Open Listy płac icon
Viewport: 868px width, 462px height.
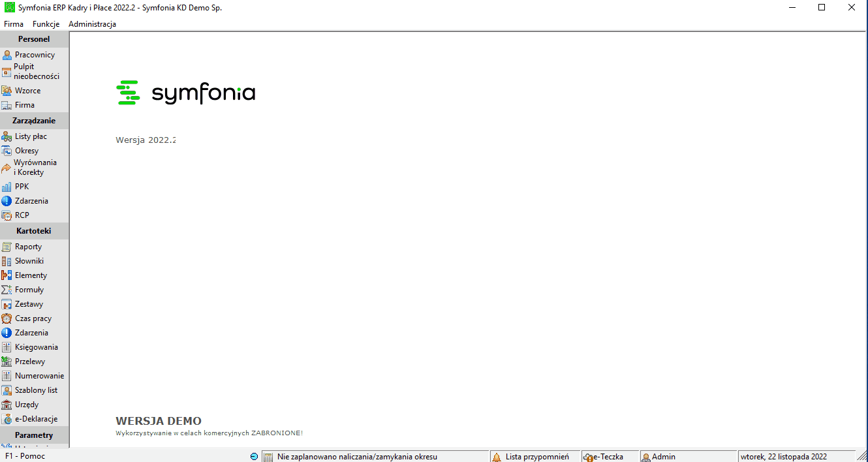(x=7, y=136)
